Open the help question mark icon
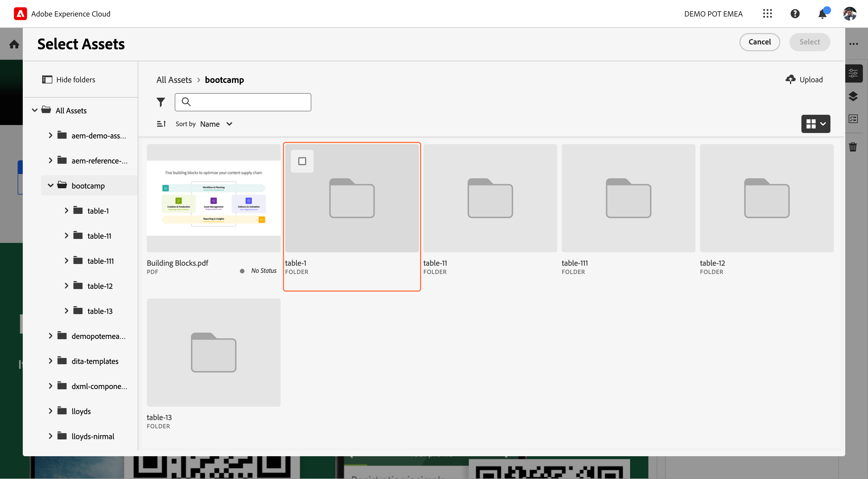The width and height of the screenshot is (868, 479). [795, 13]
